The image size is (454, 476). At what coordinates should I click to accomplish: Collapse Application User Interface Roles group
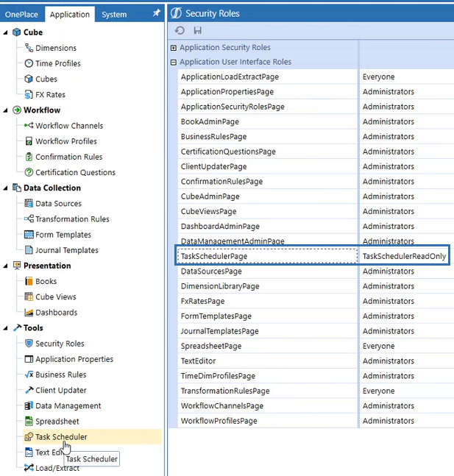coord(174,63)
